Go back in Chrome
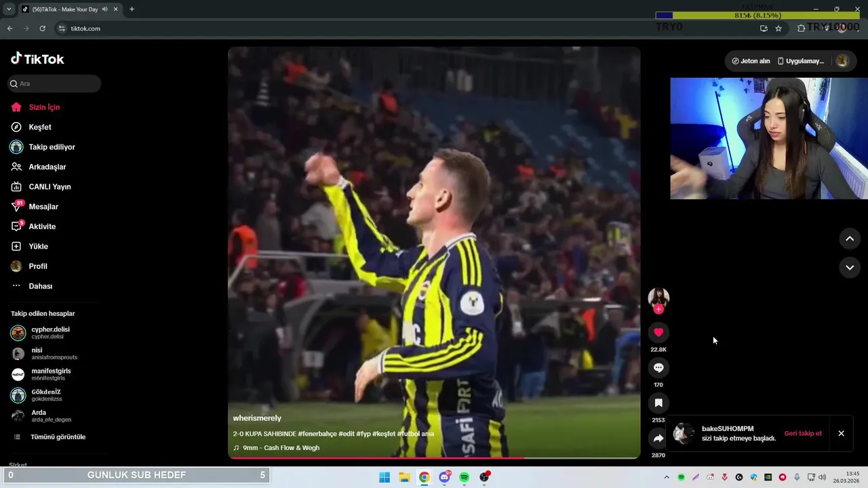The height and width of the screenshot is (488, 868). (9, 28)
